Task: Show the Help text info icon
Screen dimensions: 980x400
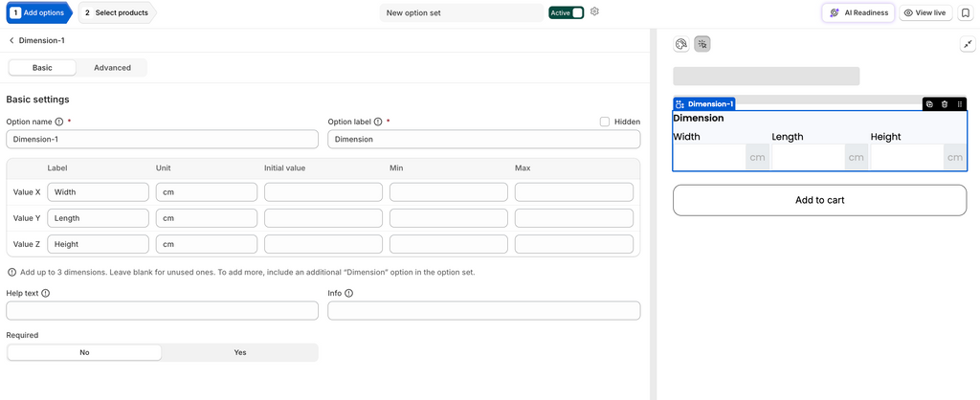Action: [46, 293]
